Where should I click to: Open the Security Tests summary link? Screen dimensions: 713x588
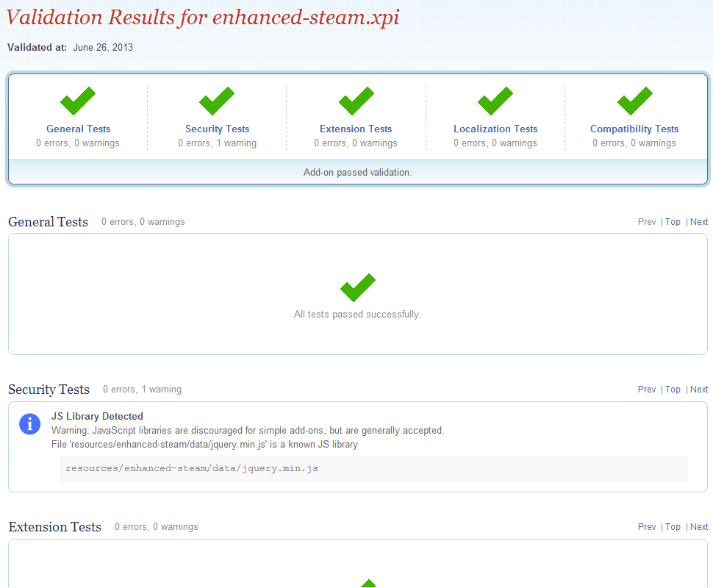click(218, 129)
